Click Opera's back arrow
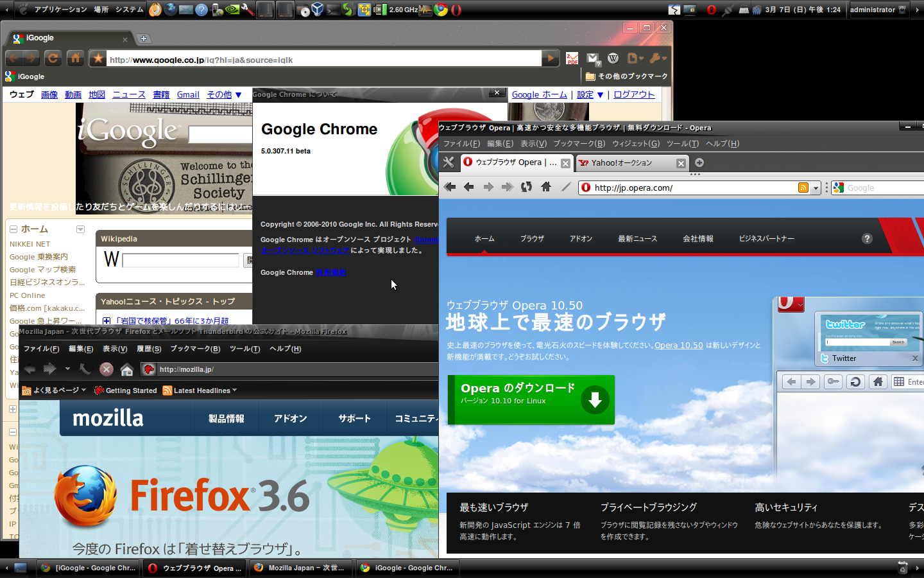 pos(469,187)
